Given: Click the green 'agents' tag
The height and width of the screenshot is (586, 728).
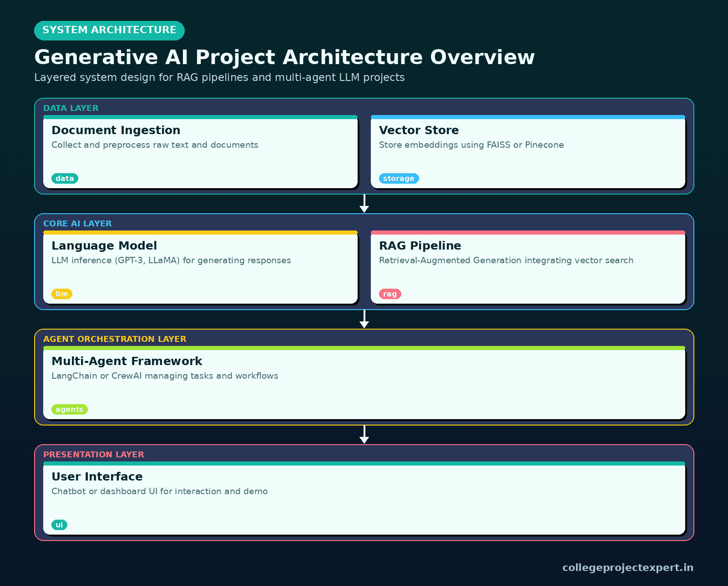Looking at the screenshot, I should [x=70, y=410].
